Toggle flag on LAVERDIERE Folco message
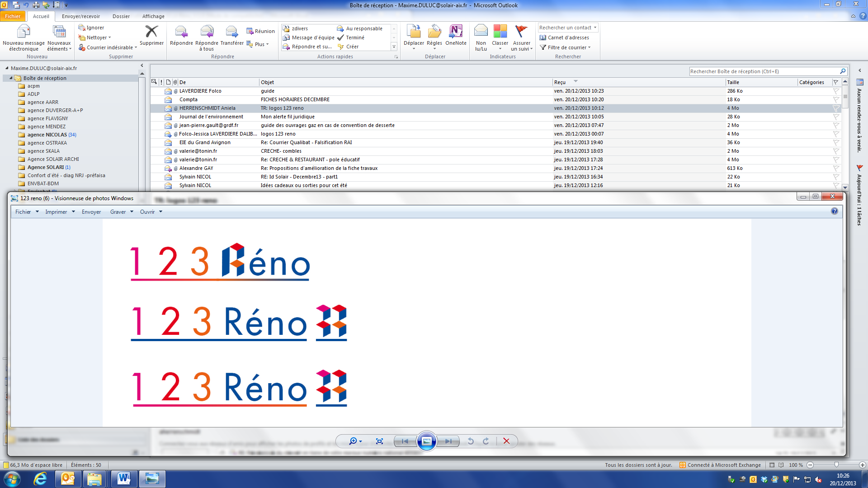Image resolution: width=868 pixels, height=488 pixels. (836, 91)
